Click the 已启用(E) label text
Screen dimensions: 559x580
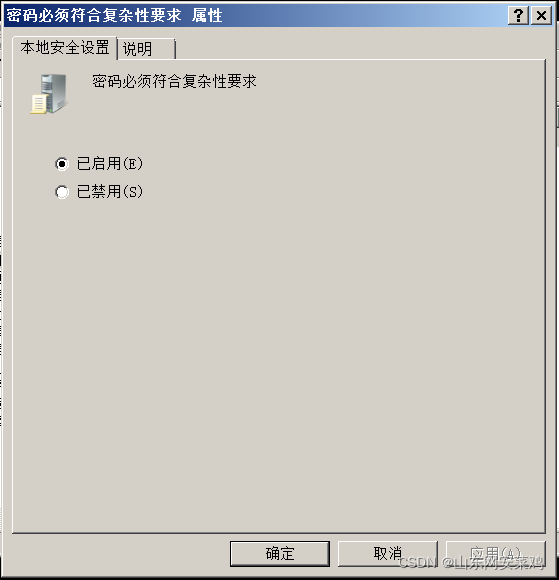point(110,163)
